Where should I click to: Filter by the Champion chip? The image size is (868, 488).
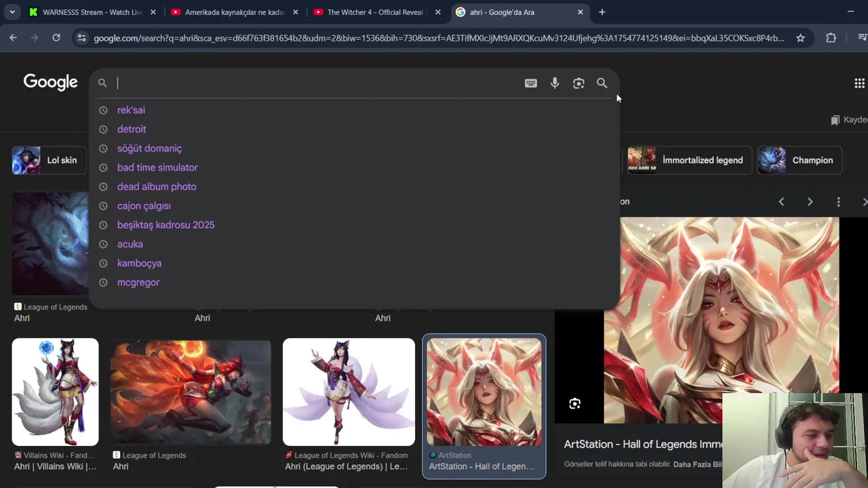point(800,161)
